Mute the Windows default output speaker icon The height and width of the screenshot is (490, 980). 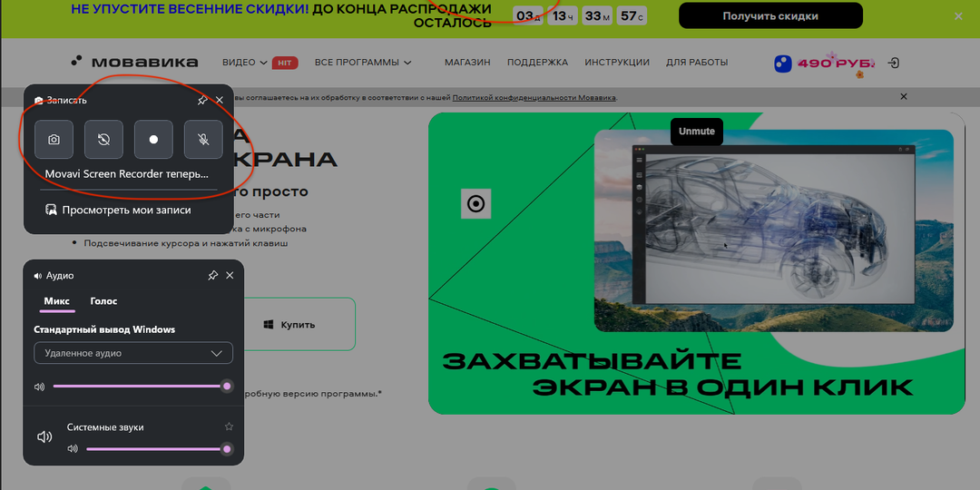[39, 387]
